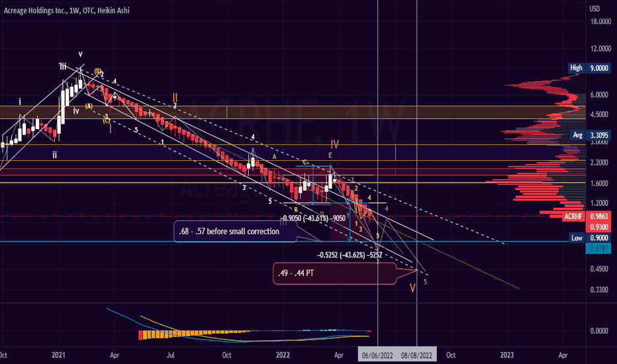
Task: Select the orange (C) wave label
Action: click(x=106, y=120)
